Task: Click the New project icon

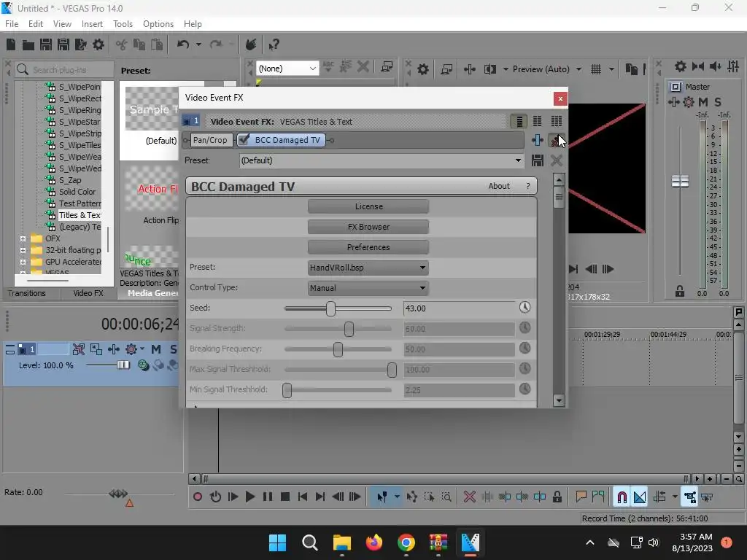Action: click(11, 44)
